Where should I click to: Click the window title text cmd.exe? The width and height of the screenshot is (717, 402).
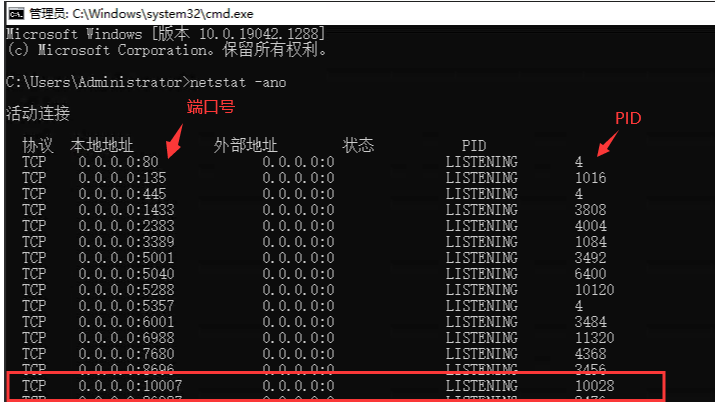(x=141, y=14)
